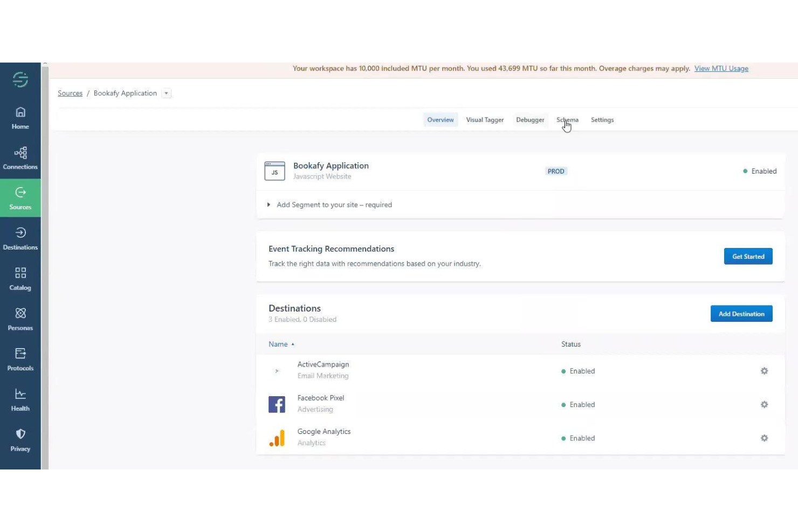Open Privacy in the sidebar

tap(20, 440)
